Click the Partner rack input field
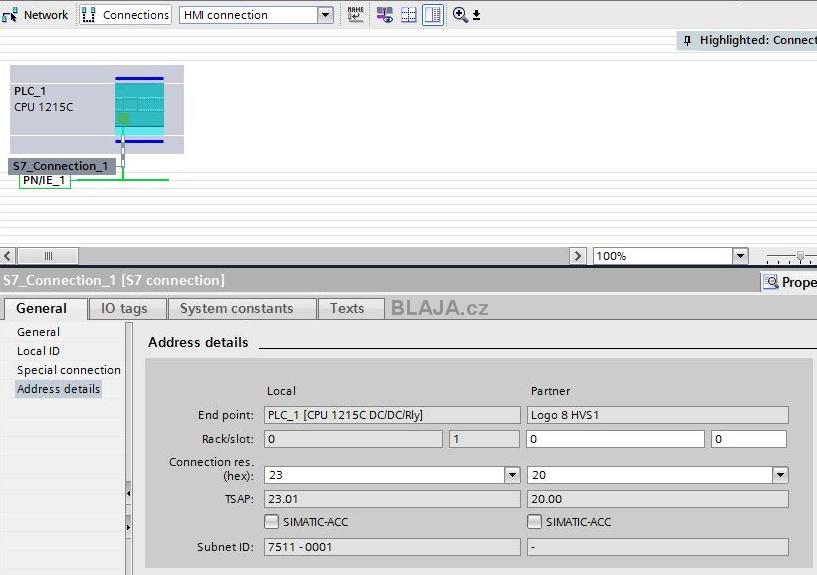Image resolution: width=817 pixels, height=575 pixels. point(615,439)
